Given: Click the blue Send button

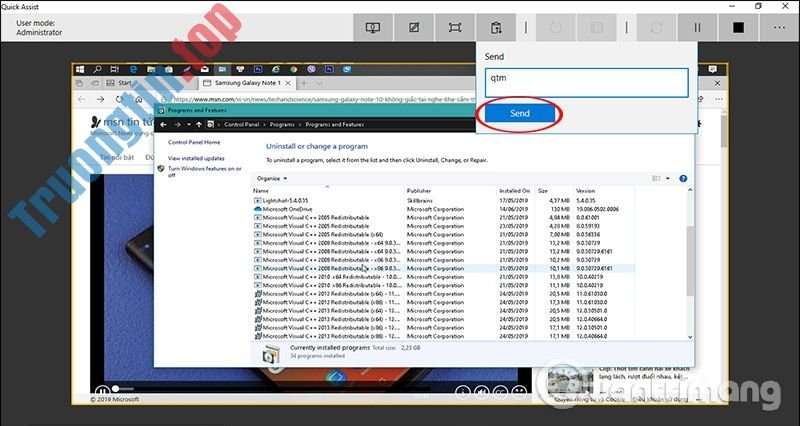Looking at the screenshot, I should click(x=520, y=114).
